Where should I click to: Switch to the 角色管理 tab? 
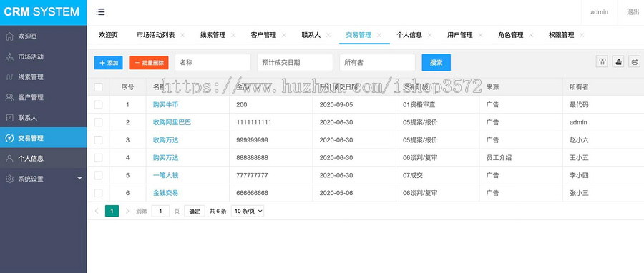click(x=510, y=35)
